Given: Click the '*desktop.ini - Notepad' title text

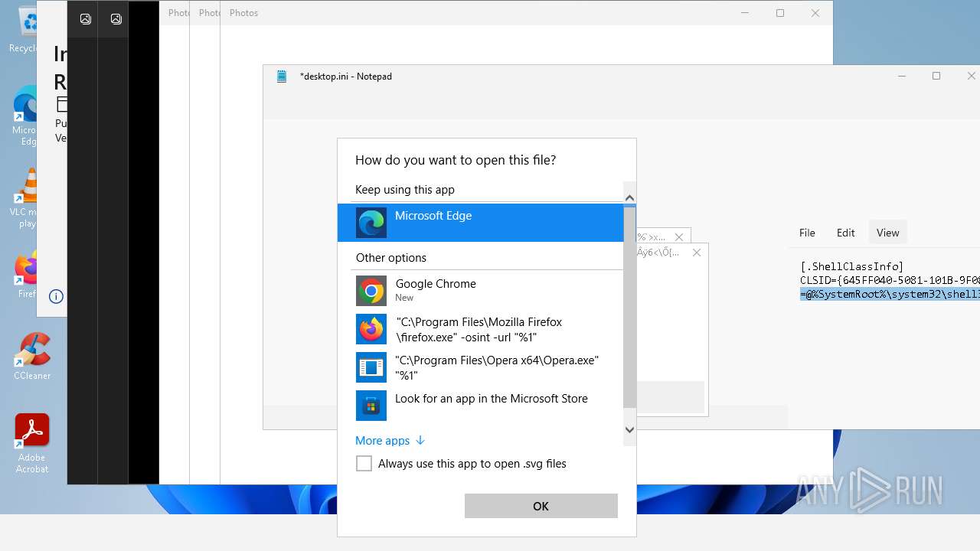Looking at the screenshot, I should pyautogui.click(x=346, y=77).
